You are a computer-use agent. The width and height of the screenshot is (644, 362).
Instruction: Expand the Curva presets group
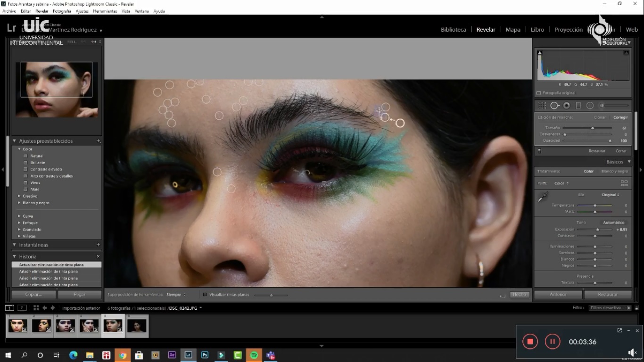(x=19, y=216)
